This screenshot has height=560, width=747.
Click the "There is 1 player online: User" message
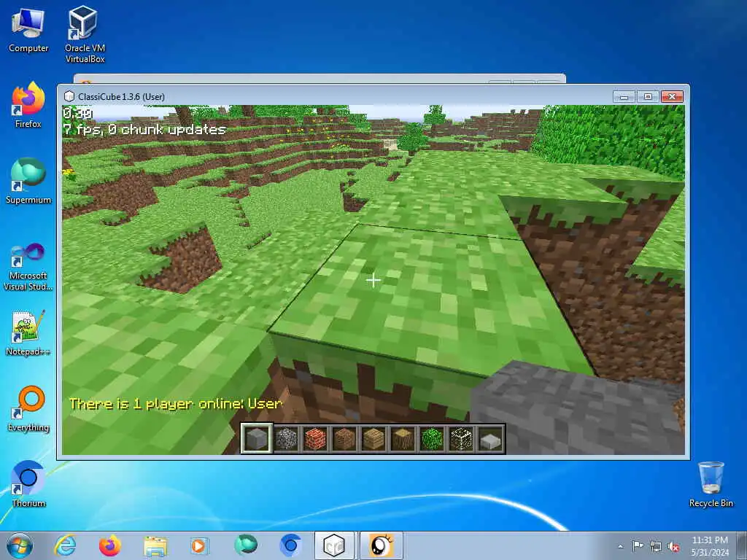pos(177,404)
